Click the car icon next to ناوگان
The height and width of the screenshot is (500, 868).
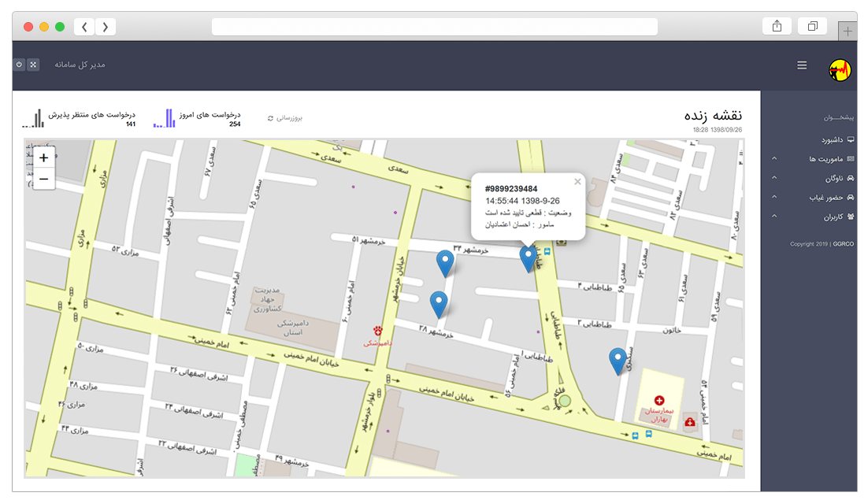(851, 177)
